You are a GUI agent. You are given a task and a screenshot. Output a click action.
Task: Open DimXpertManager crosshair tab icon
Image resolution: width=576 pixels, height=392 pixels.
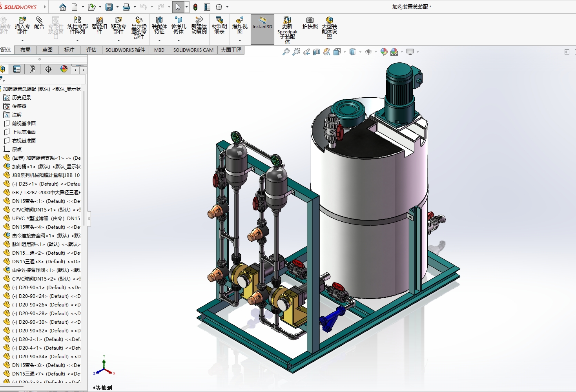point(48,69)
